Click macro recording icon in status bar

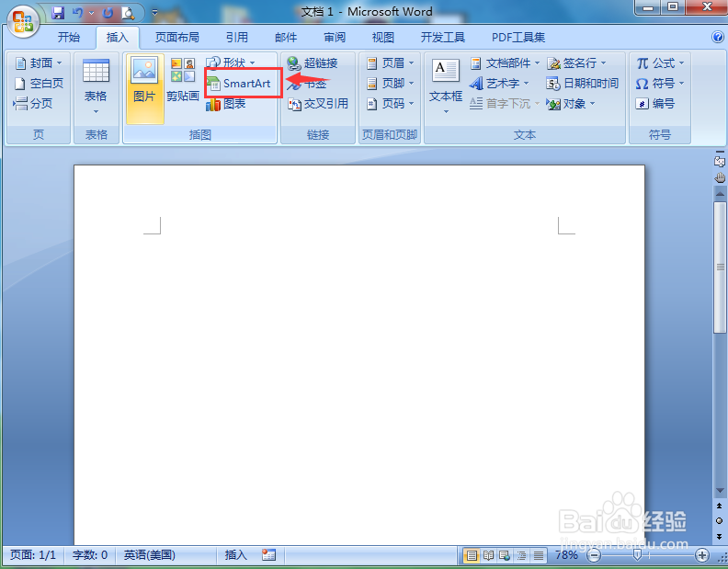coord(268,554)
